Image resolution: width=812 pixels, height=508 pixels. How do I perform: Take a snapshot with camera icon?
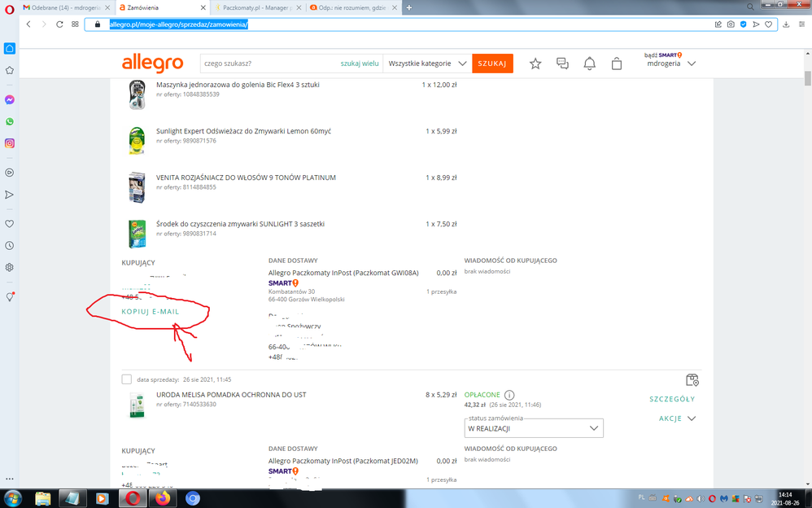pyautogui.click(x=731, y=24)
